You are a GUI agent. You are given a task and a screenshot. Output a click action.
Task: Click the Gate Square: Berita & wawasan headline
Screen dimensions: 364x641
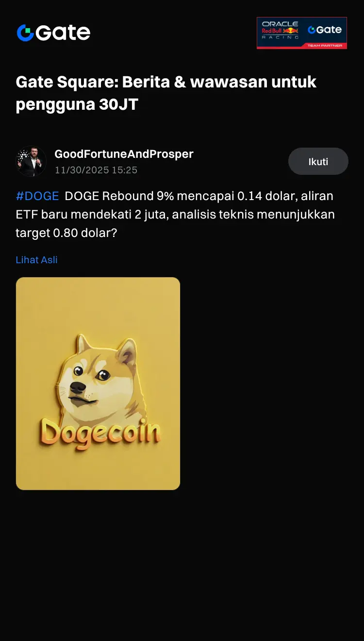[166, 82]
